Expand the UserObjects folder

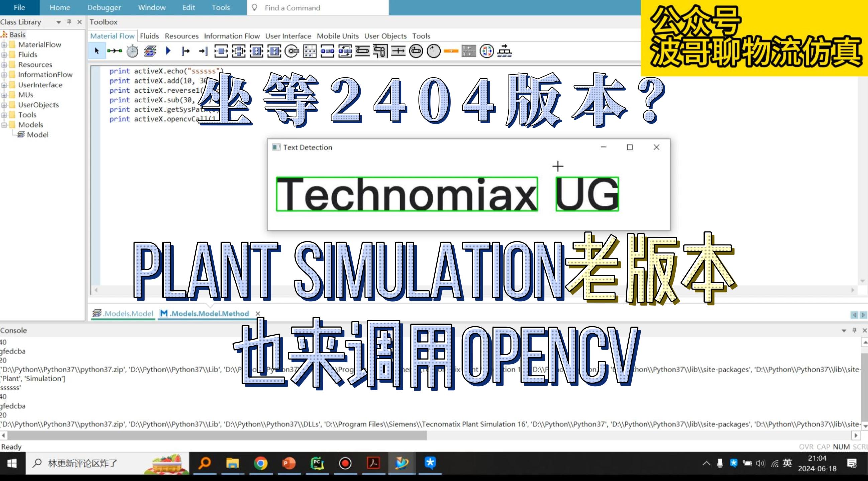(4, 105)
